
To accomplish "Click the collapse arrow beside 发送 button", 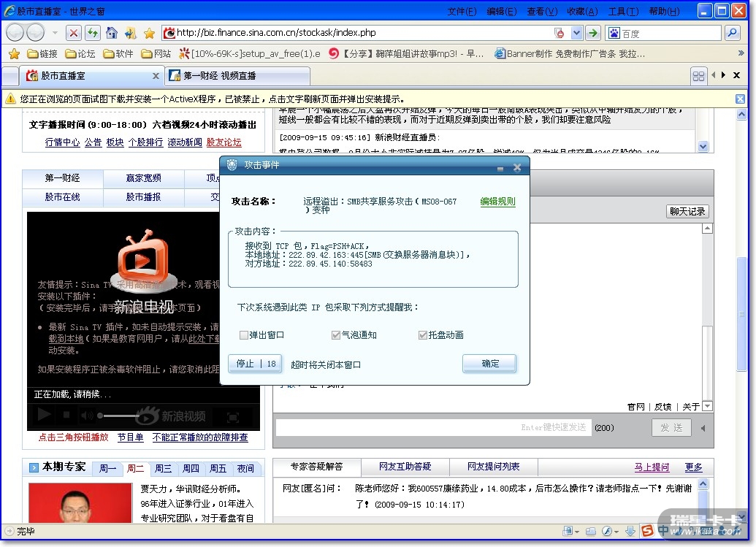I will coord(703,427).
